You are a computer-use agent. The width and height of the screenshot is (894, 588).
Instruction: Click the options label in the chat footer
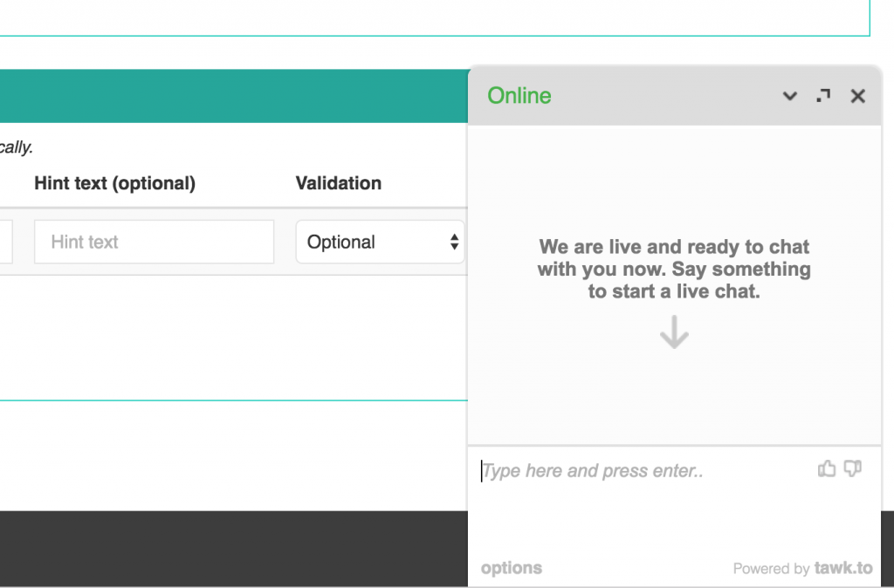511,568
